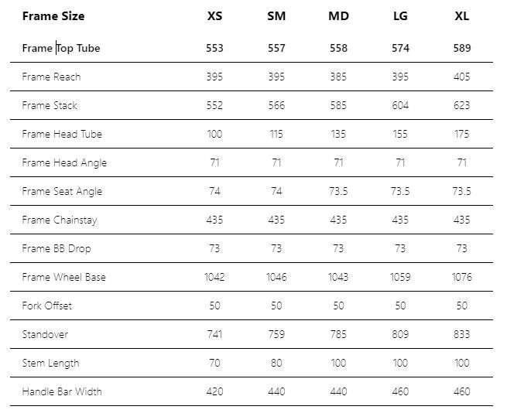Select the Frame BB Drop label
The width and height of the screenshot is (507, 420).
pyautogui.click(x=57, y=248)
